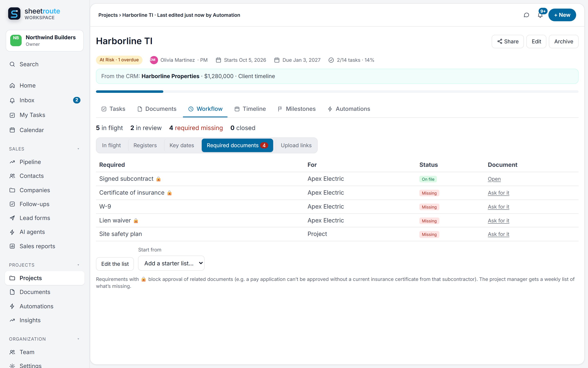Click the Olivia Martinez avatar
The image size is (588, 368).
pyautogui.click(x=154, y=60)
